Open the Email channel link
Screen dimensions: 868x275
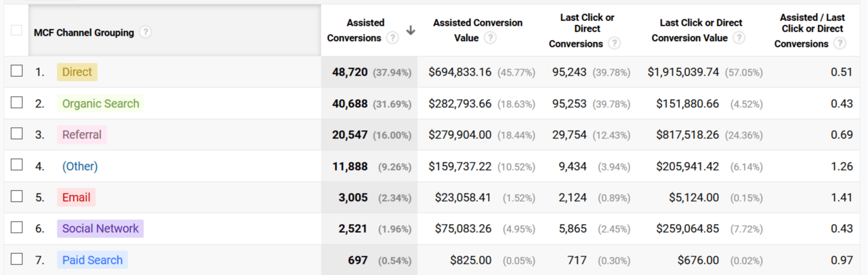pos(76,198)
